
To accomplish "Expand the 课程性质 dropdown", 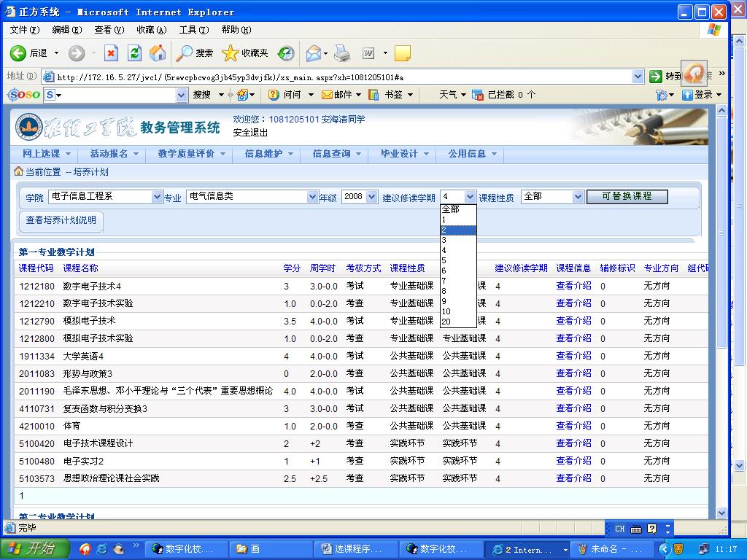I will click(x=578, y=197).
